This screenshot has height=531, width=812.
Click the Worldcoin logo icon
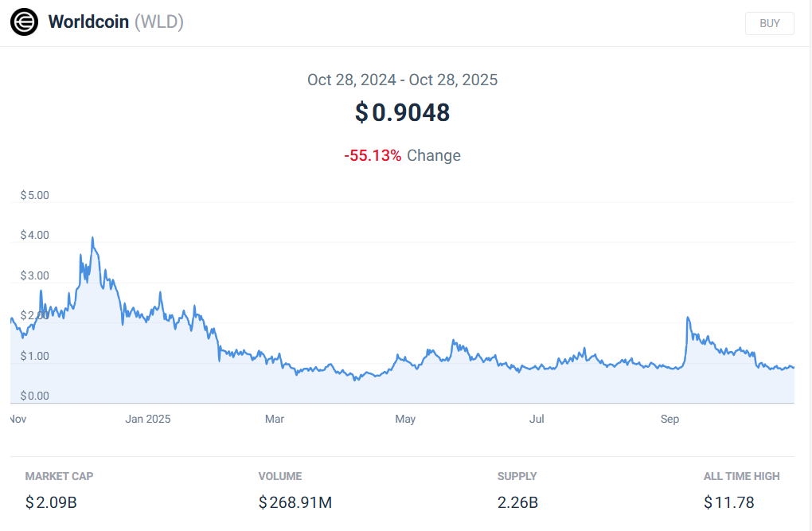[x=24, y=22]
